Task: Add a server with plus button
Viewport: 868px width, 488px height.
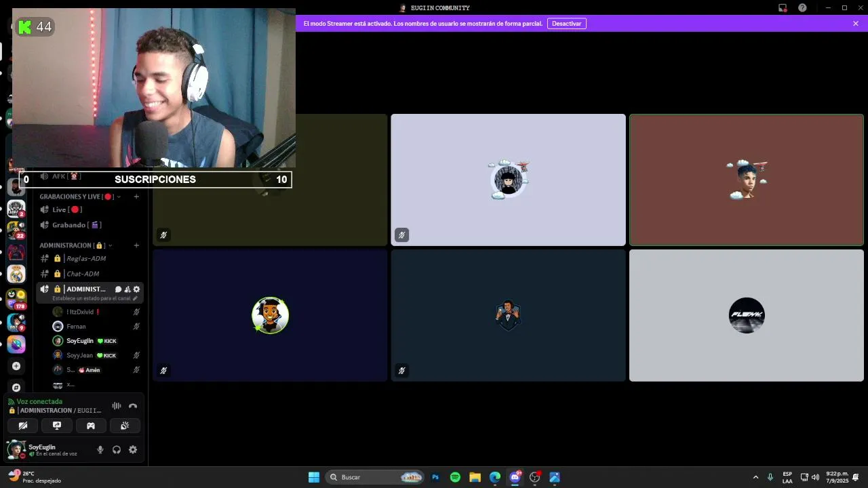Action: coord(16,366)
